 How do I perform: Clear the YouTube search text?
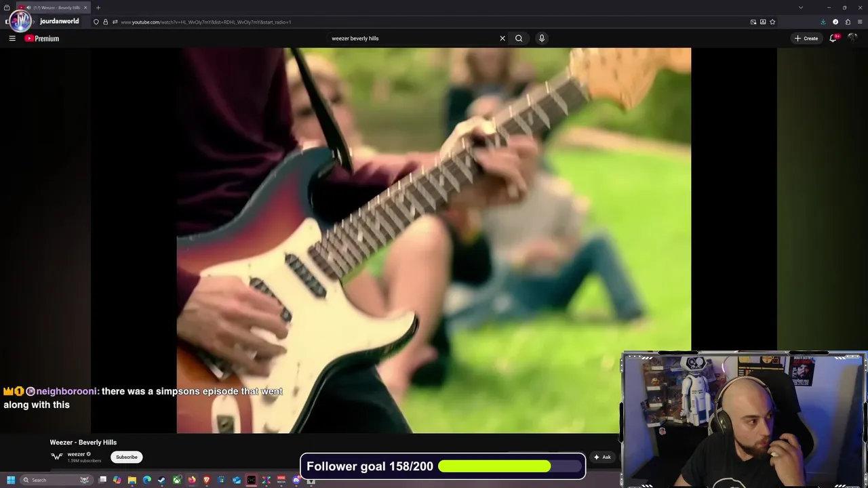click(x=502, y=39)
